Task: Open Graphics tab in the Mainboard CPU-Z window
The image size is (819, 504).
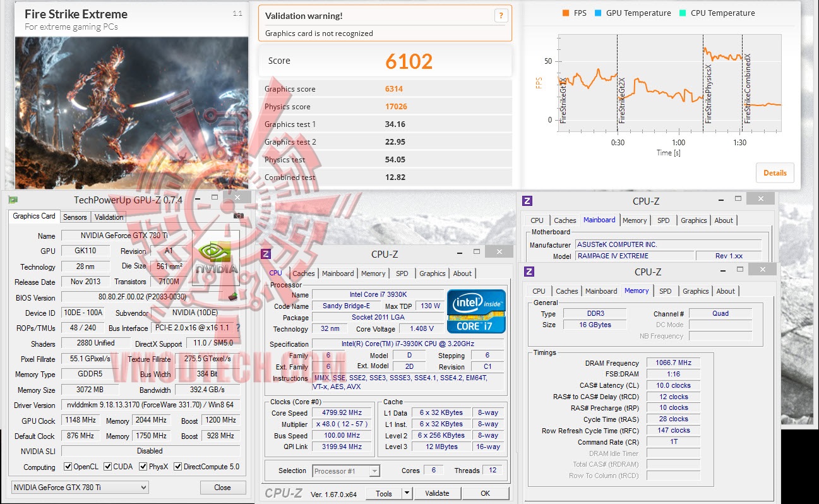Action: tap(694, 220)
